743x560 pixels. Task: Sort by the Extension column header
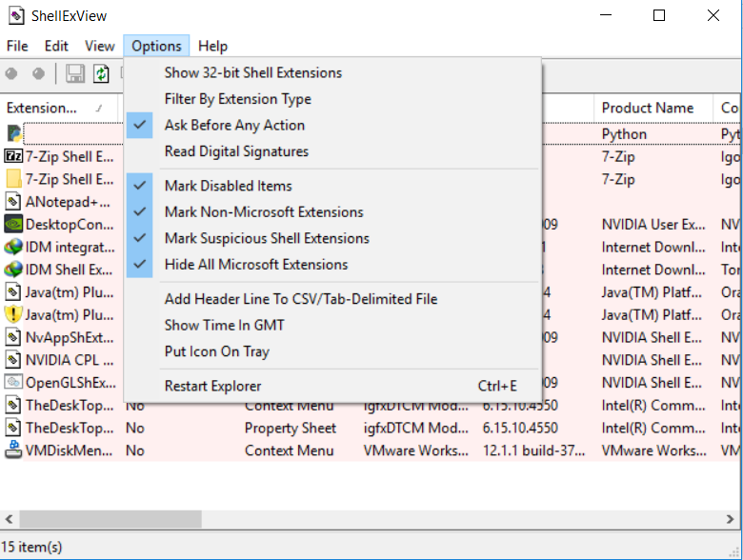pos(59,108)
